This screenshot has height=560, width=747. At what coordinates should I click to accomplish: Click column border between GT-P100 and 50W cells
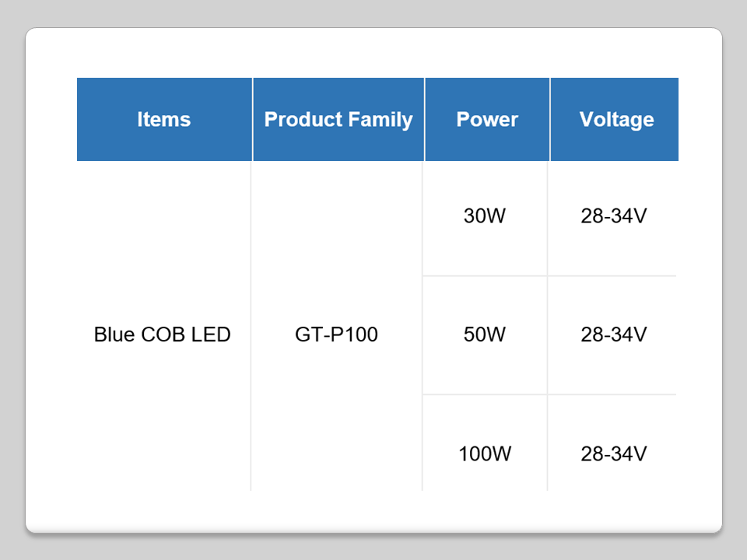point(423,334)
